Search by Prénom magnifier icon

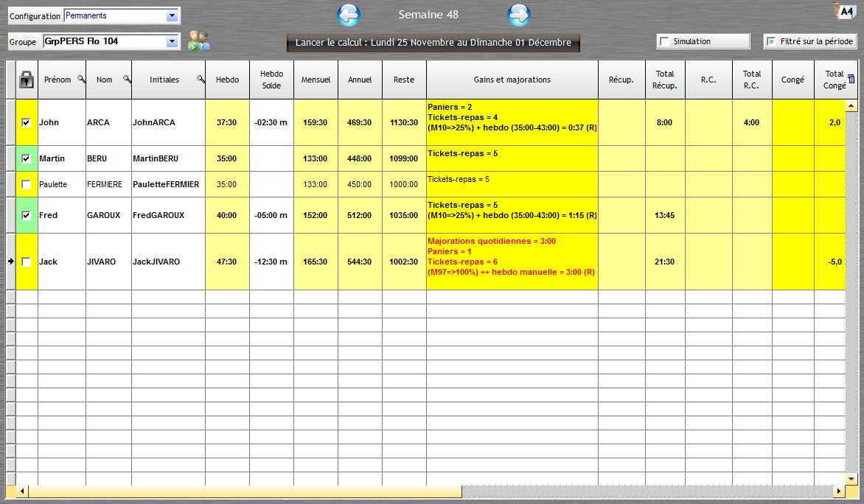pos(81,80)
